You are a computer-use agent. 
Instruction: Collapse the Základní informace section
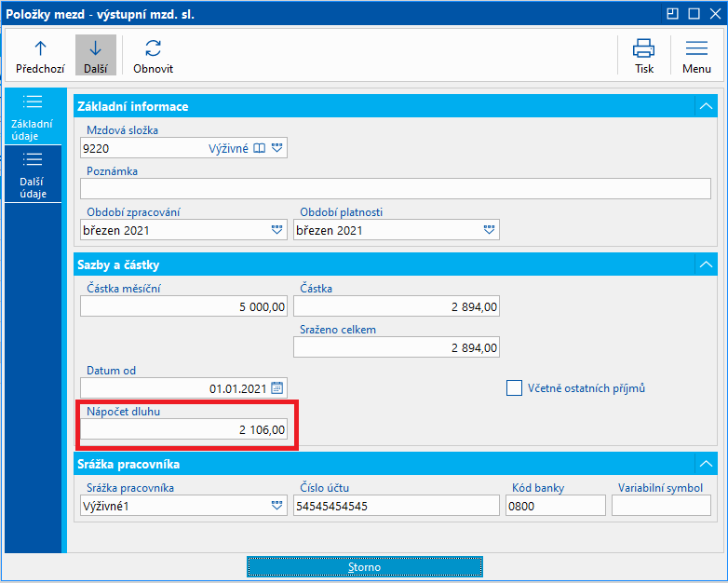(x=706, y=106)
